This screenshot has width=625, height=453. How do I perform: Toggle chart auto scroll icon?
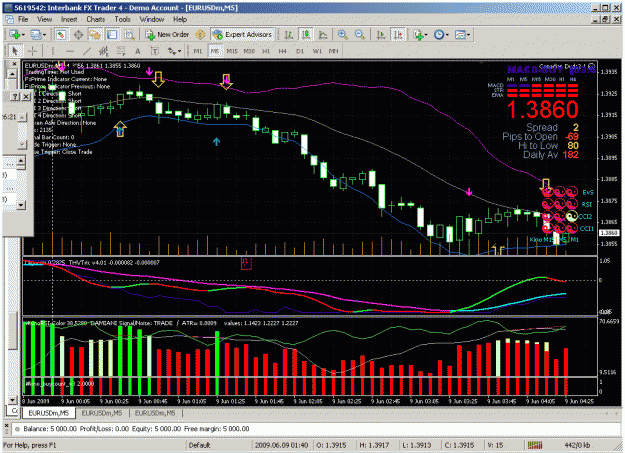(x=381, y=35)
